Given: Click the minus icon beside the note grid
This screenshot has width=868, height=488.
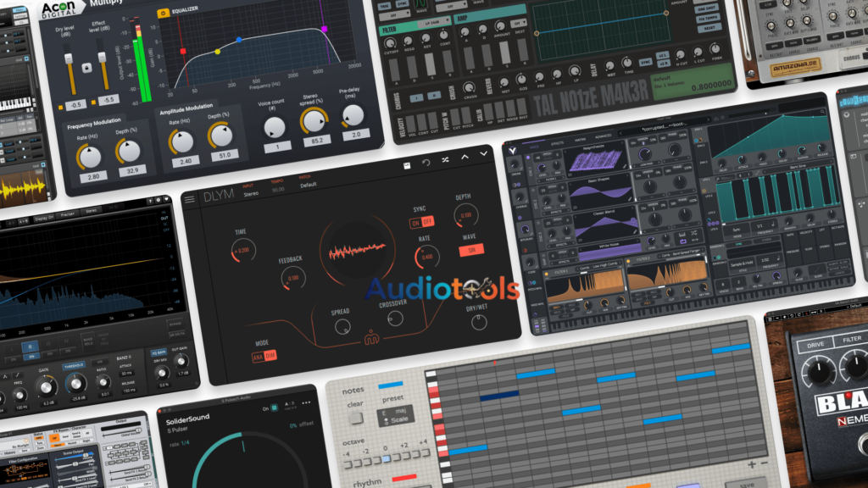Looking at the screenshot, I should 764,463.
